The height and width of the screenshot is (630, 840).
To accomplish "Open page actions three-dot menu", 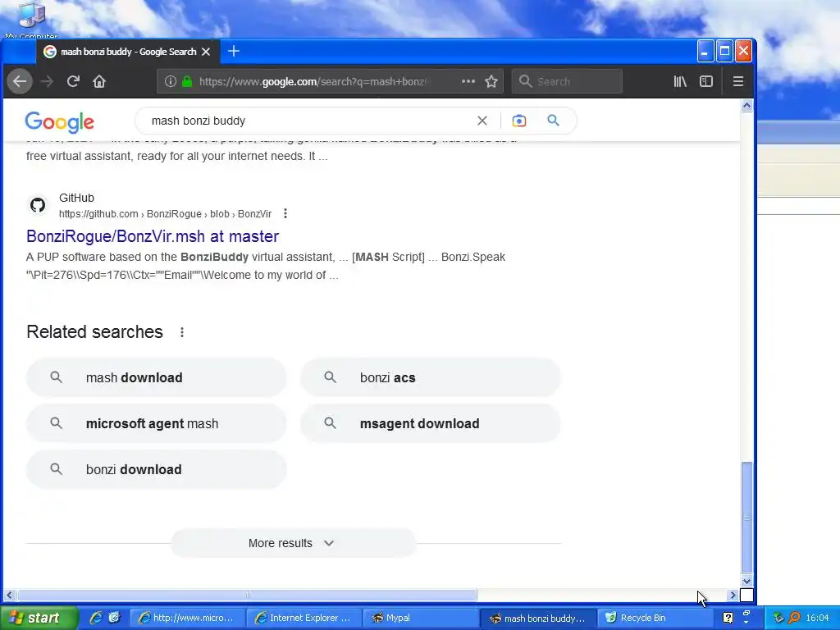I will [468, 81].
